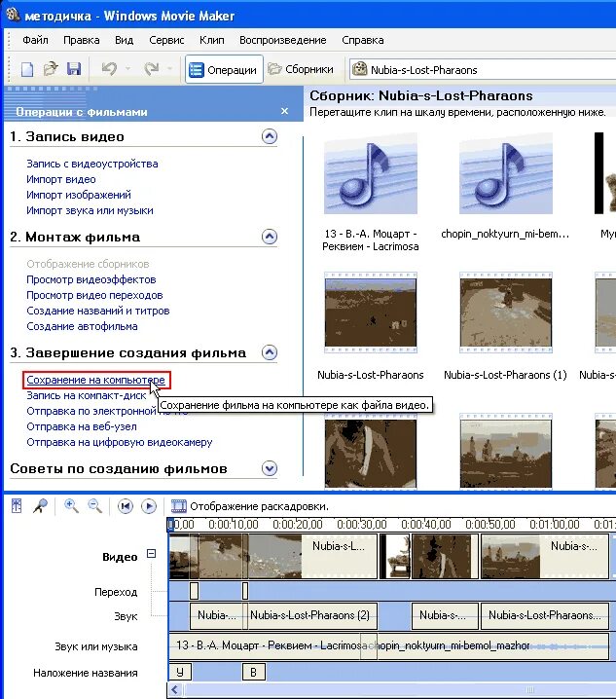Open the Redo history dropdown arrow
Viewport: 616px width, 699px height.
pos(170,69)
